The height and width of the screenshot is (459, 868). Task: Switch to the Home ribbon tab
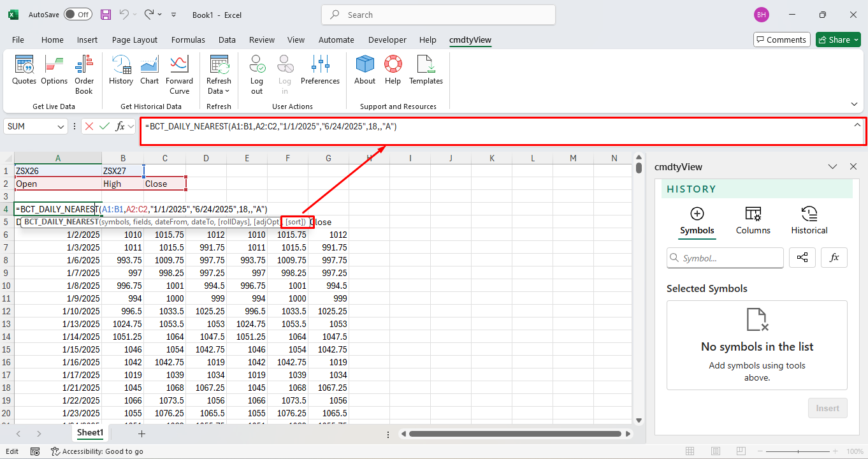(x=52, y=40)
